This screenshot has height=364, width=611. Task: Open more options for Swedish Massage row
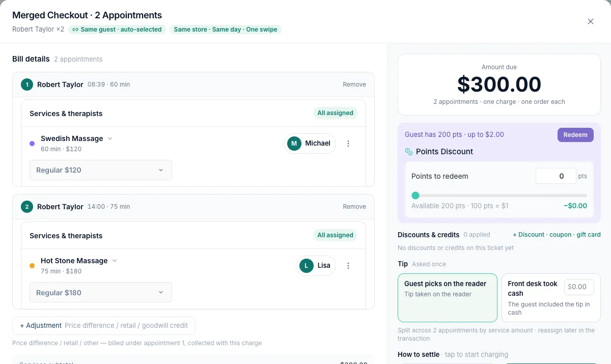pyautogui.click(x=348, y=144)
